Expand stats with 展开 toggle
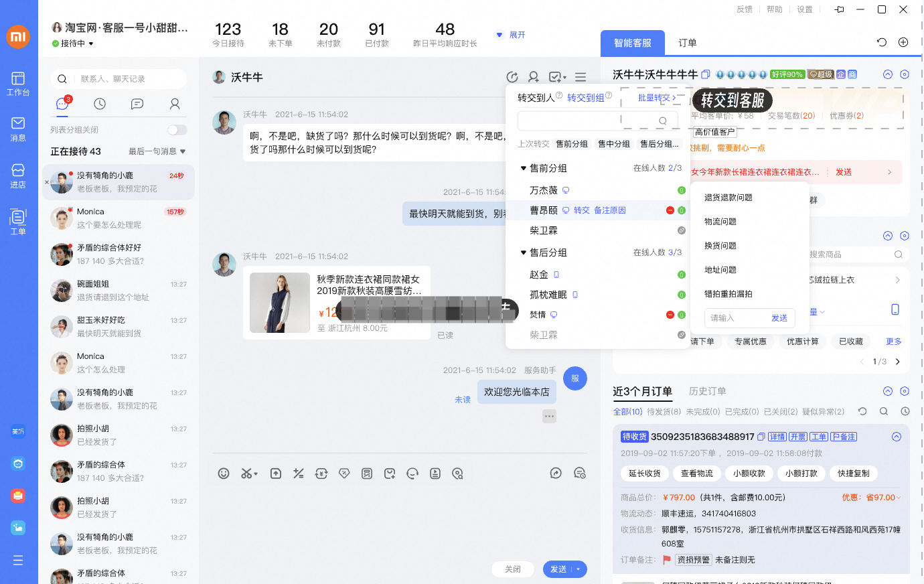Image resolution: width=924 pixels, height=584 pixels. coord(510,35)
